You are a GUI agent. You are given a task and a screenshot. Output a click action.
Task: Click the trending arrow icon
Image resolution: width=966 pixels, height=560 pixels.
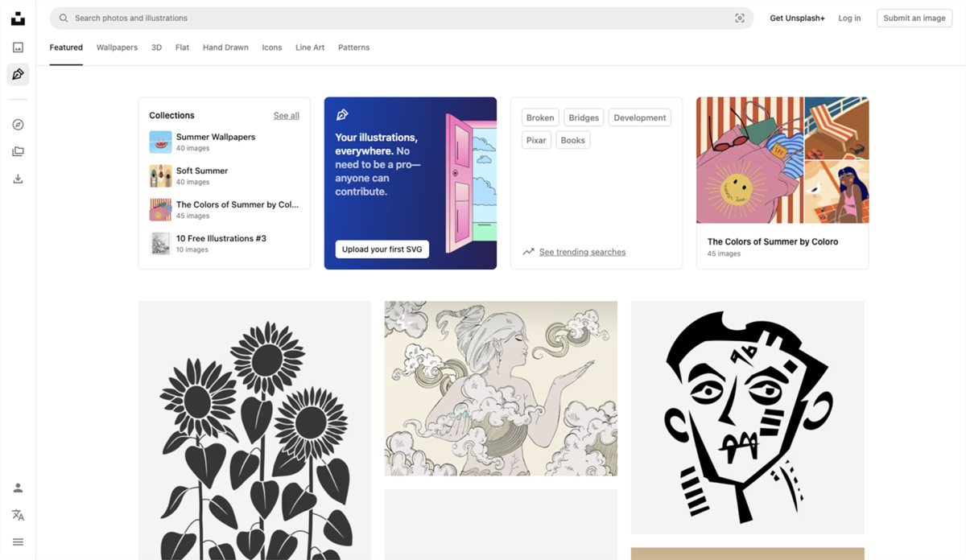(x=528, y=252)
